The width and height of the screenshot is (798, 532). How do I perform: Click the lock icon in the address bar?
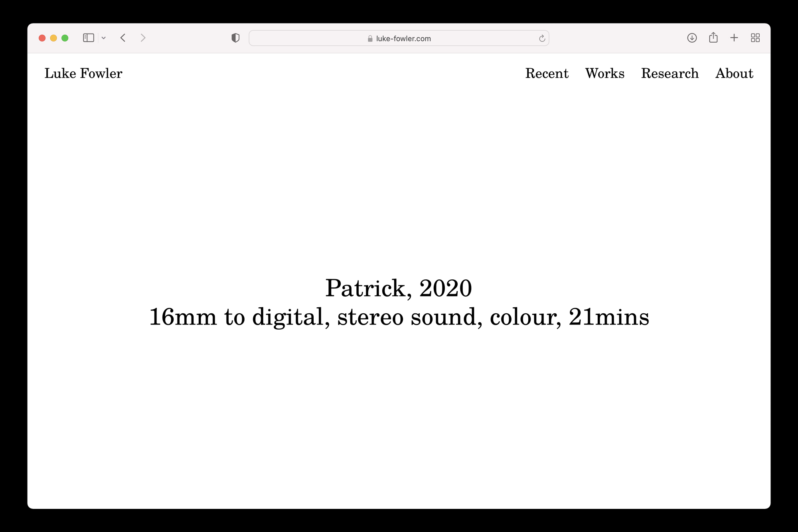[370, 39]
